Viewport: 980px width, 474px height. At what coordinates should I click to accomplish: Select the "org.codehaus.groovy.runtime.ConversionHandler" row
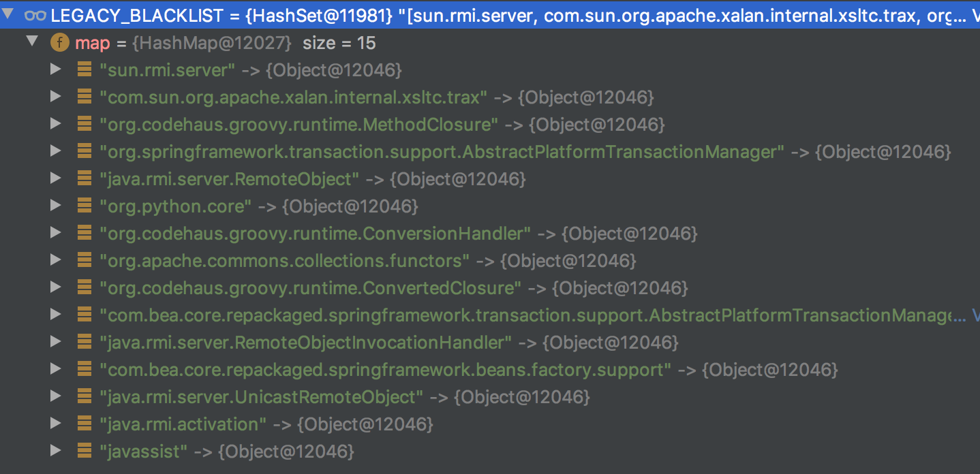[x=490, y=233]
